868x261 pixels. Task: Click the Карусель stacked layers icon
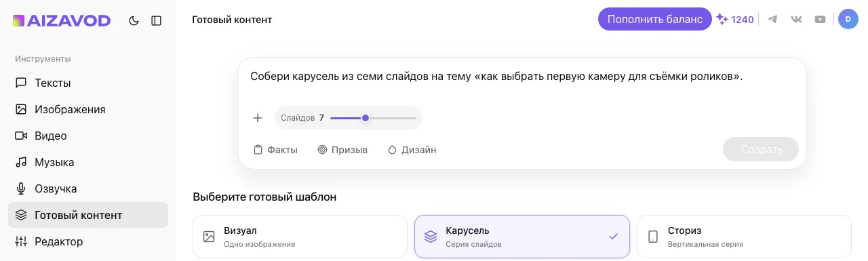(431, 237)
